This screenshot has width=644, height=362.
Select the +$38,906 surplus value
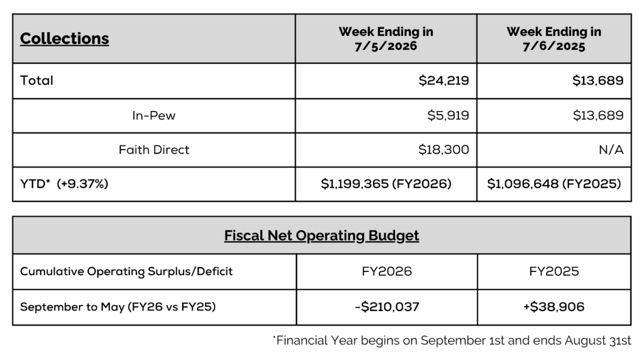point(554,307)
